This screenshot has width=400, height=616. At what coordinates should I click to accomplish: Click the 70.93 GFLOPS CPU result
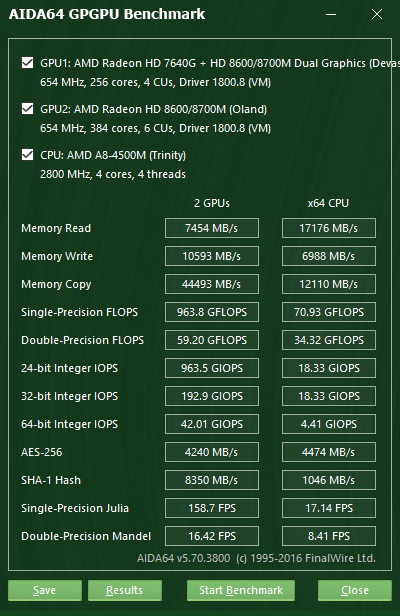click(329, 312)
